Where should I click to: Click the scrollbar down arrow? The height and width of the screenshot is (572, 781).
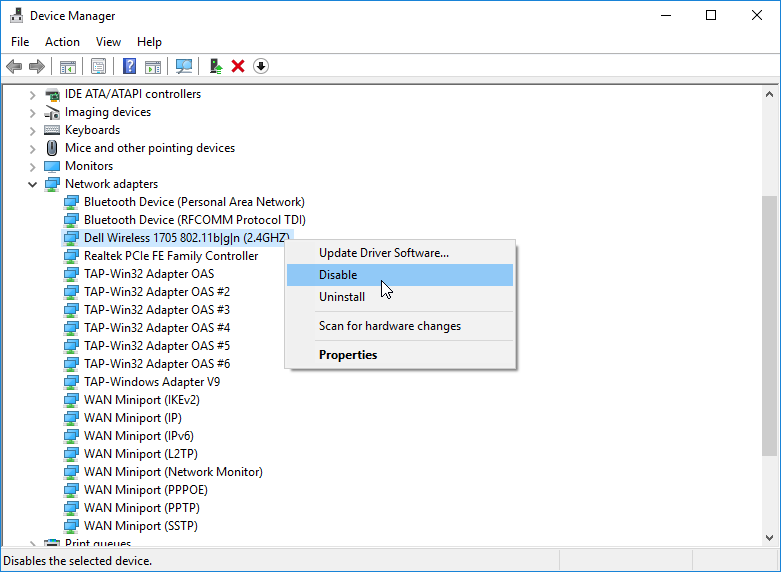pyautogui.click(x=769, y=538)
